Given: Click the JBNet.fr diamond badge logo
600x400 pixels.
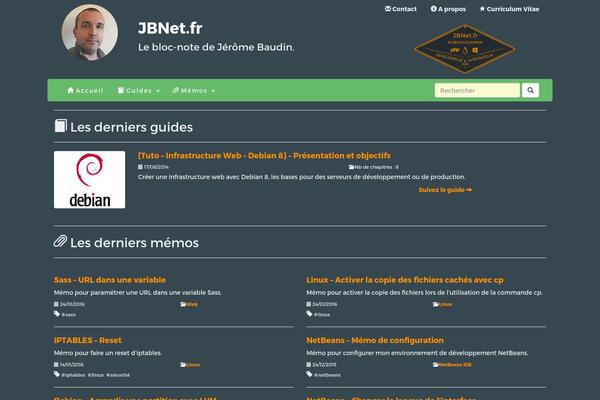Looking at the screenshot, I should point(465,49).
